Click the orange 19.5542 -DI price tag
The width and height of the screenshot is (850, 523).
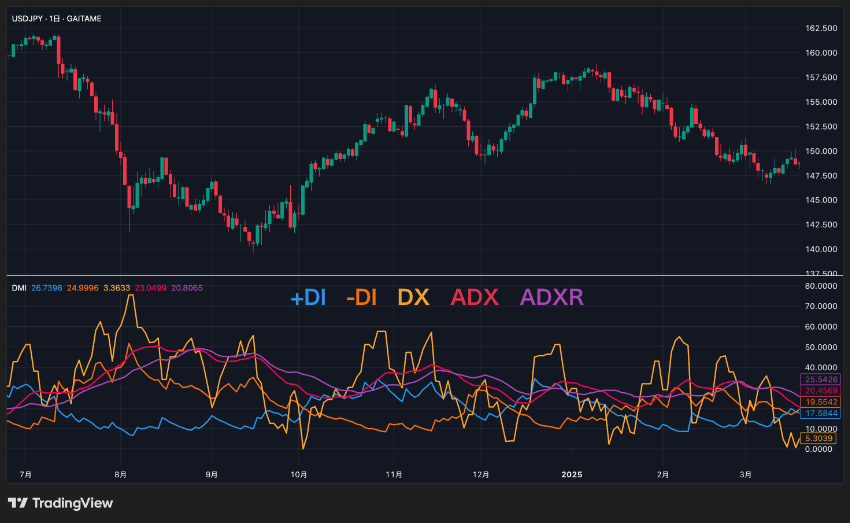pos(821,402)
